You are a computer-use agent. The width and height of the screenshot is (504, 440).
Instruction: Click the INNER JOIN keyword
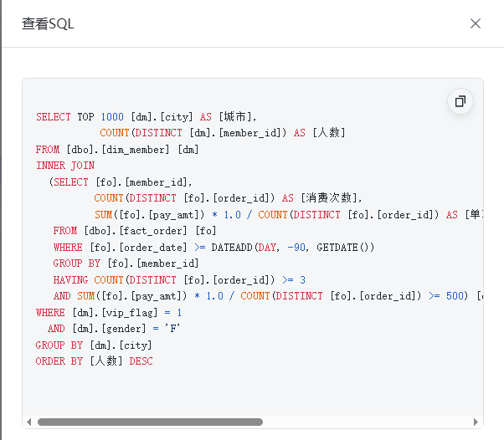[x=65, y=166]
